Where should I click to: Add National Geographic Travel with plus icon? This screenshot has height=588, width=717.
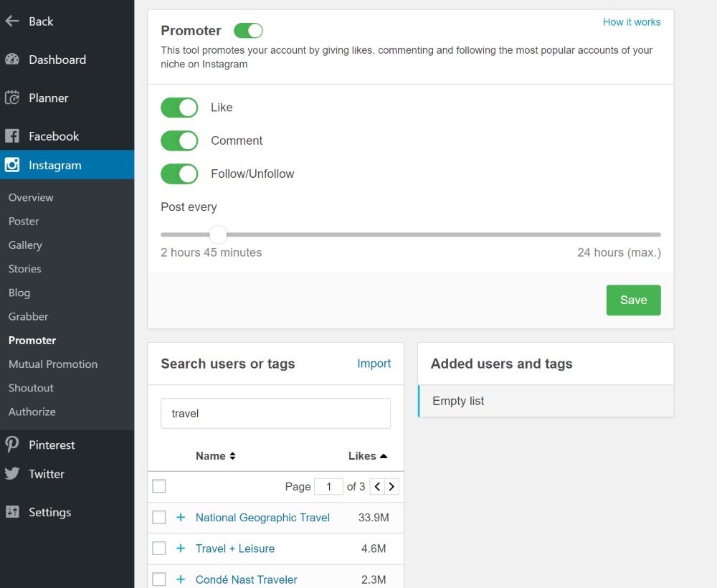coord(181,517)
